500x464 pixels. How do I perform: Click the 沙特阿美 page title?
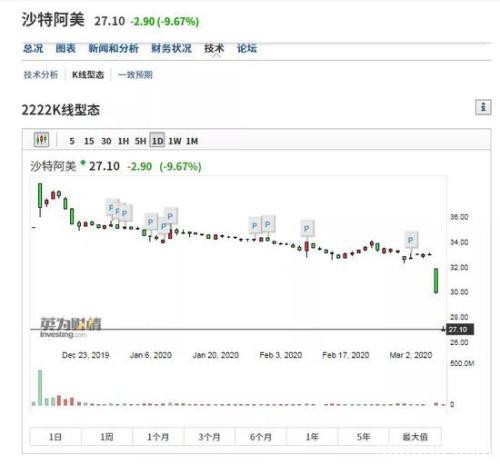pos(53,20)
